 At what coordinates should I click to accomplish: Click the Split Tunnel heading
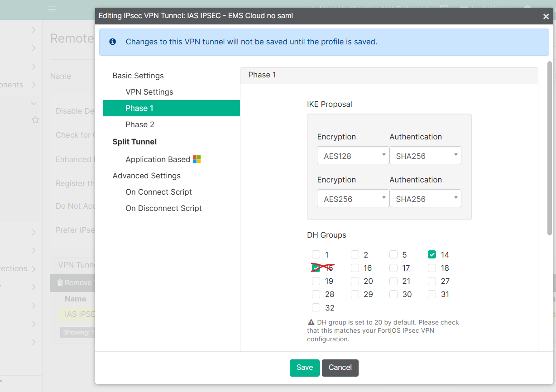click(x=134, y=142)
